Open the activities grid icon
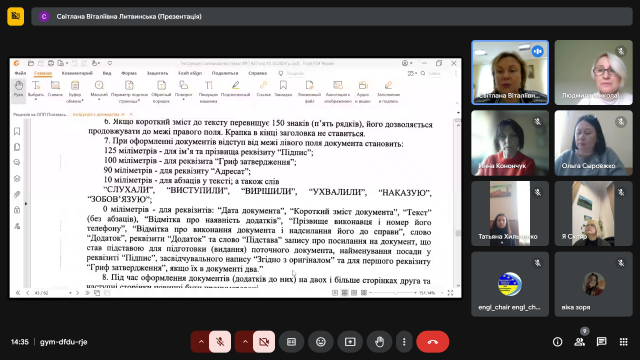Screen dimensions: 640x360 [x=624, y=342]
